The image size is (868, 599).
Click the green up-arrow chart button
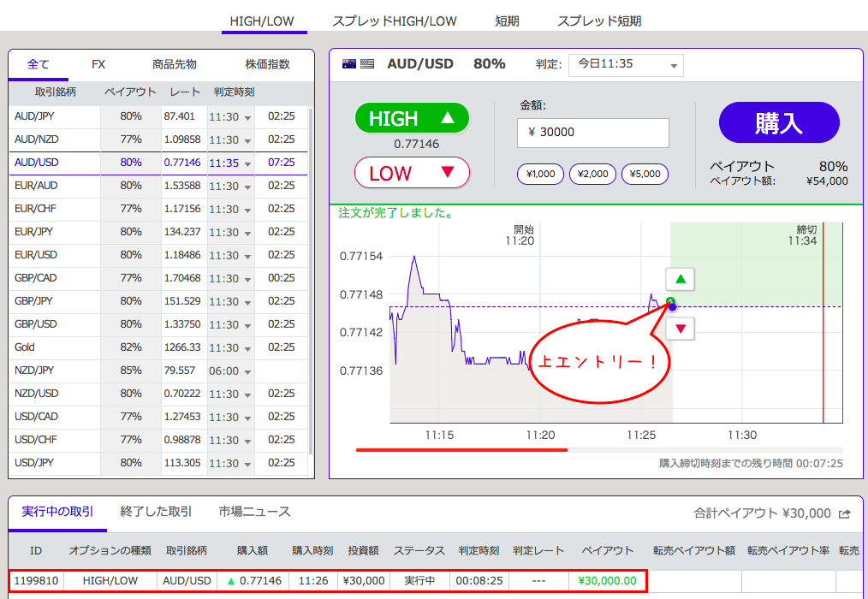click(x=681, y=279)
